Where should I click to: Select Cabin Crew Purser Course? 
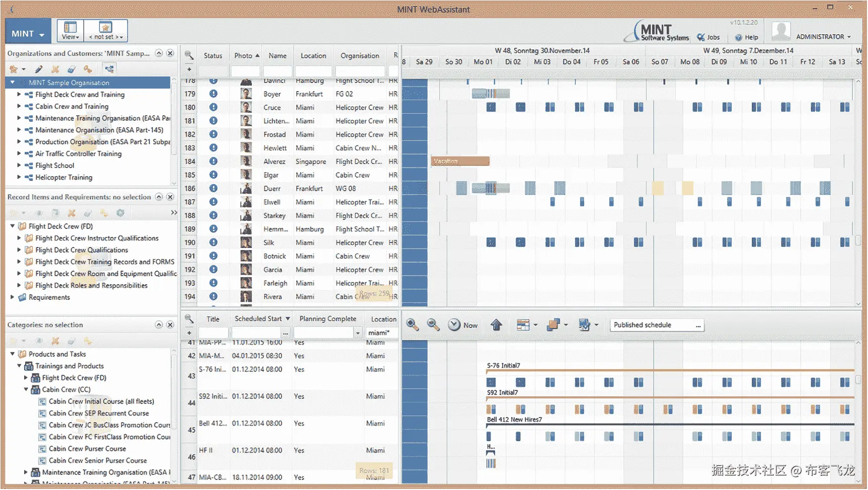click(x=87, y=448)
